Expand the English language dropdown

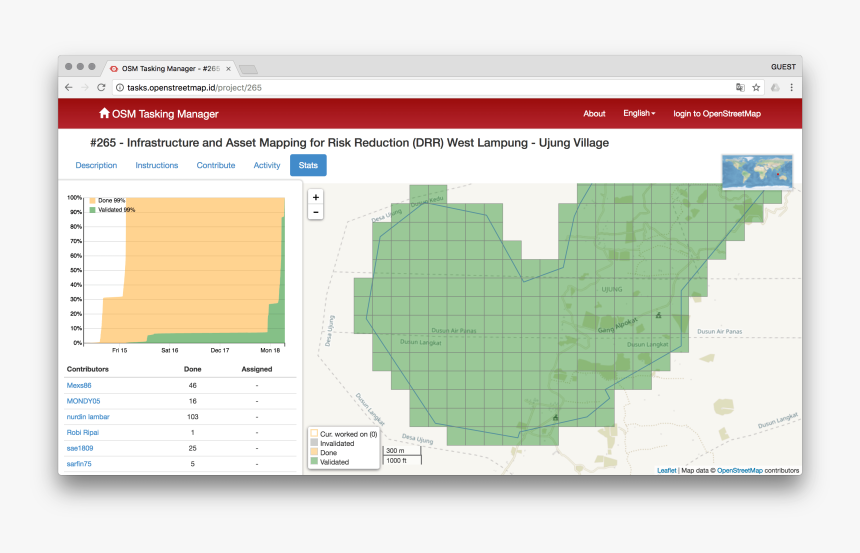639,114
